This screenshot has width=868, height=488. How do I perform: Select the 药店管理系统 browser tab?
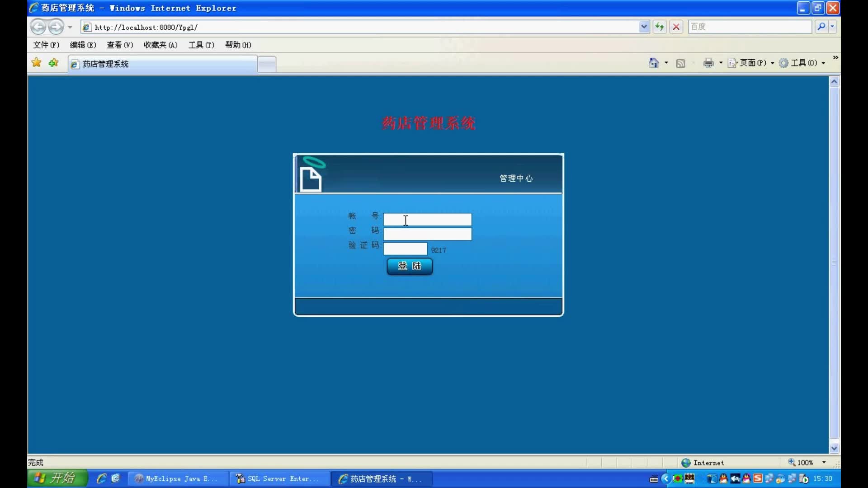tap(163, 64)
